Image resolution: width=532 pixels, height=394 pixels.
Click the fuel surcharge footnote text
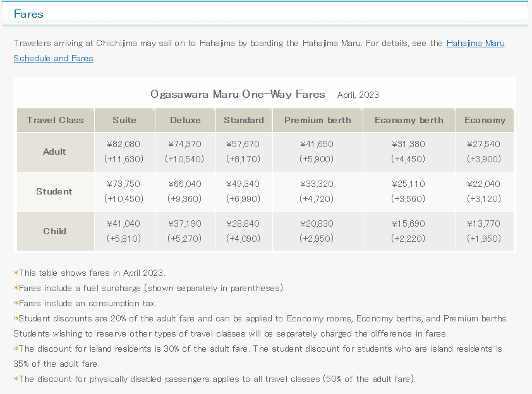[x=149, y=288]
